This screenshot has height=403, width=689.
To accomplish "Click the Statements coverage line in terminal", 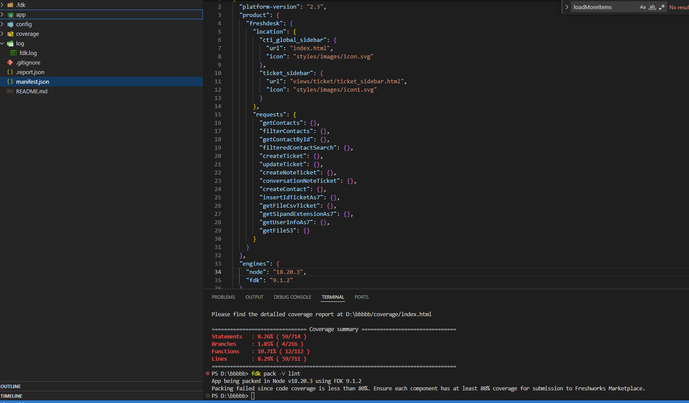I will [259, 337].
